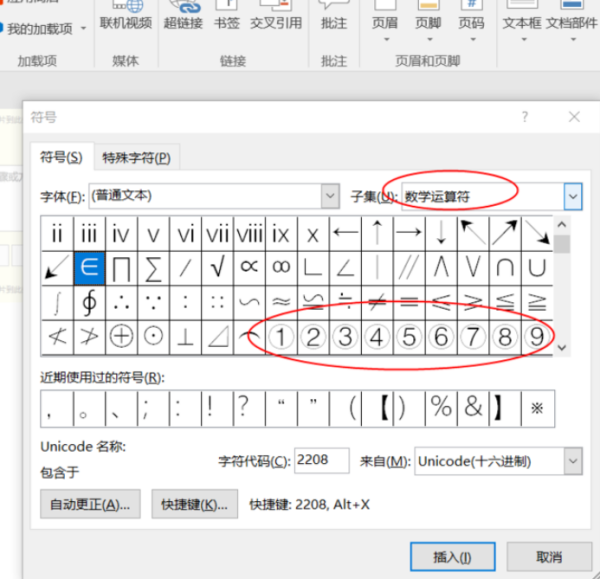Pick the product symbol ∏
The height and width of the screenshot is (579, 600).
[121, 268]
